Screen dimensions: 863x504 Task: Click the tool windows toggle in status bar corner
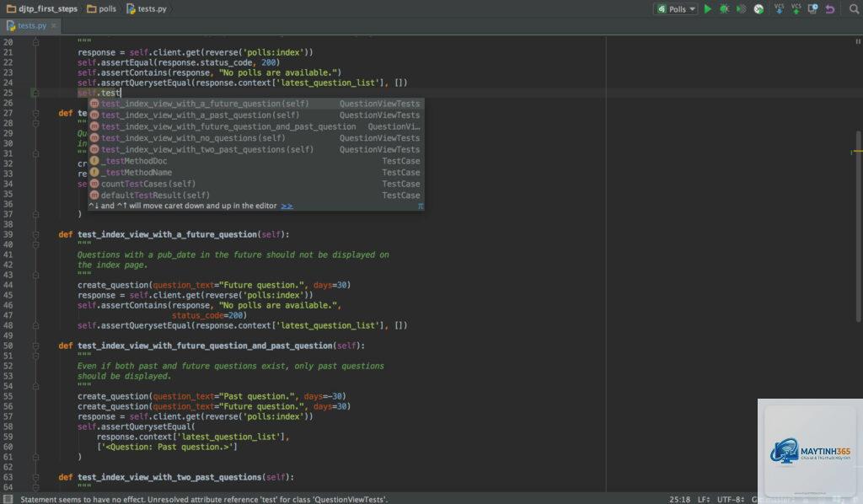8,499
